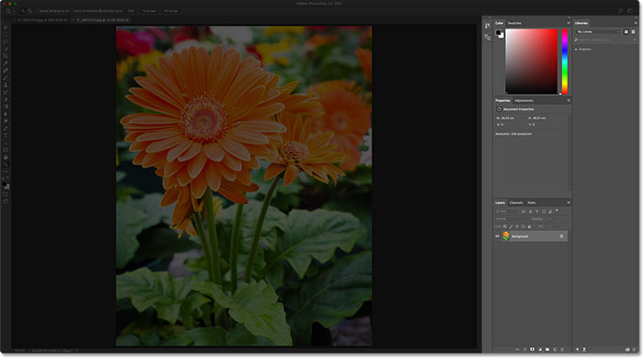Viewport: 644px width, 359px height.
Task: Click the Create new group folder icon
Action: click(547, 350)
